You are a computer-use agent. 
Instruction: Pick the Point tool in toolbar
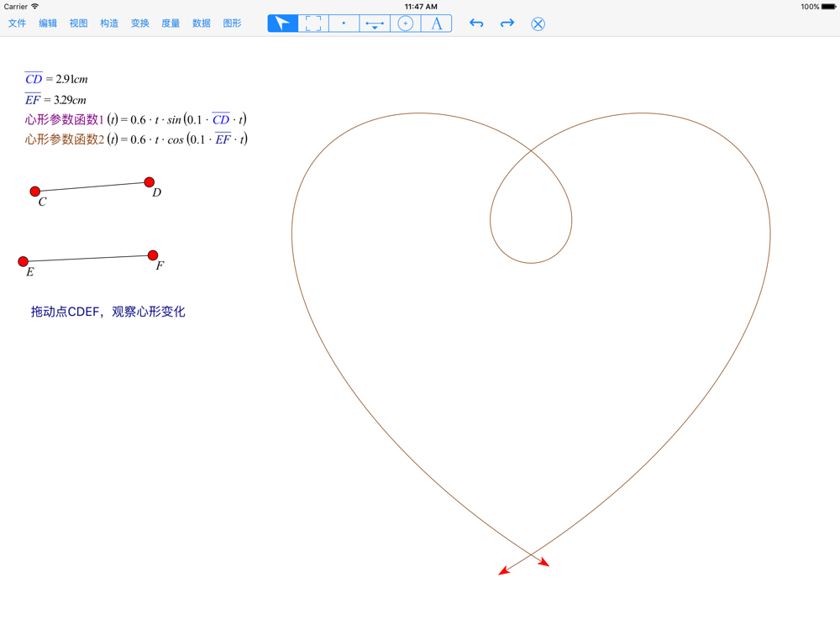click(x=344, y=24)
